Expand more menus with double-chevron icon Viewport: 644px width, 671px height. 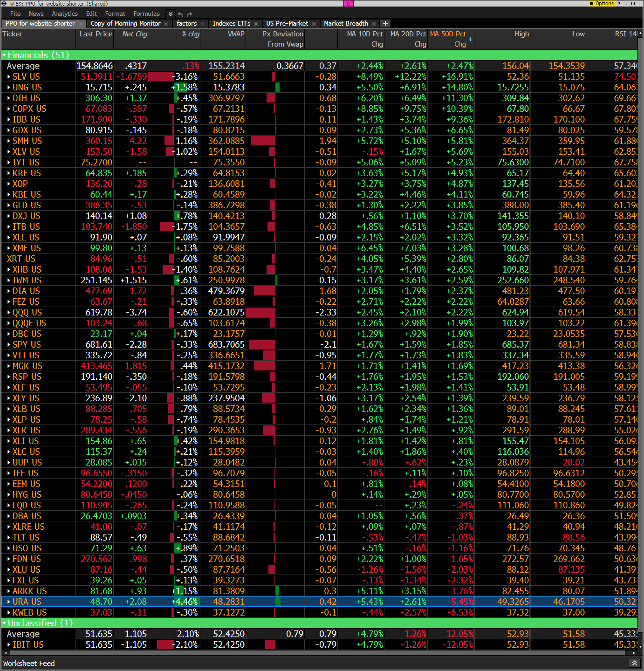(x=171, y=14)
